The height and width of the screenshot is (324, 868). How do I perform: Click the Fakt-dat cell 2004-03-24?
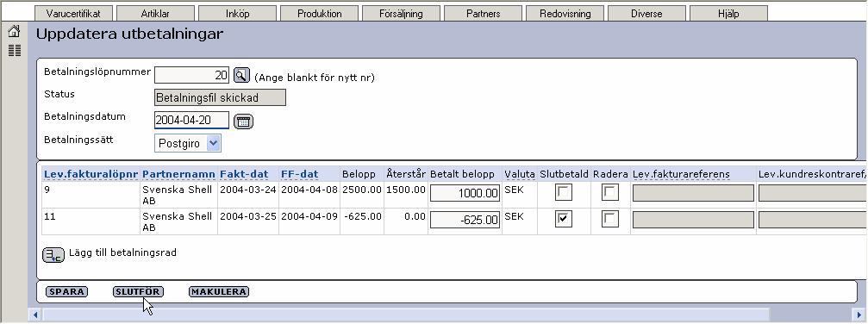(248, 190)
